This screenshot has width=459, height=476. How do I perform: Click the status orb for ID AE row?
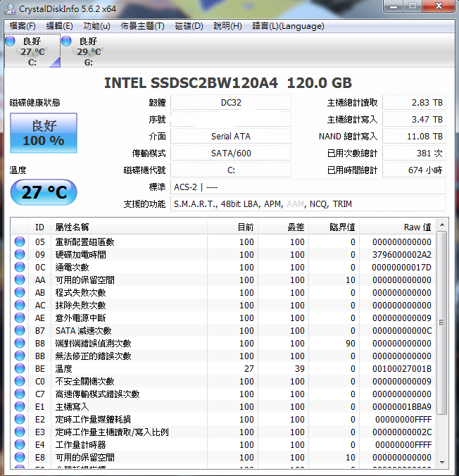pos(20,318)
